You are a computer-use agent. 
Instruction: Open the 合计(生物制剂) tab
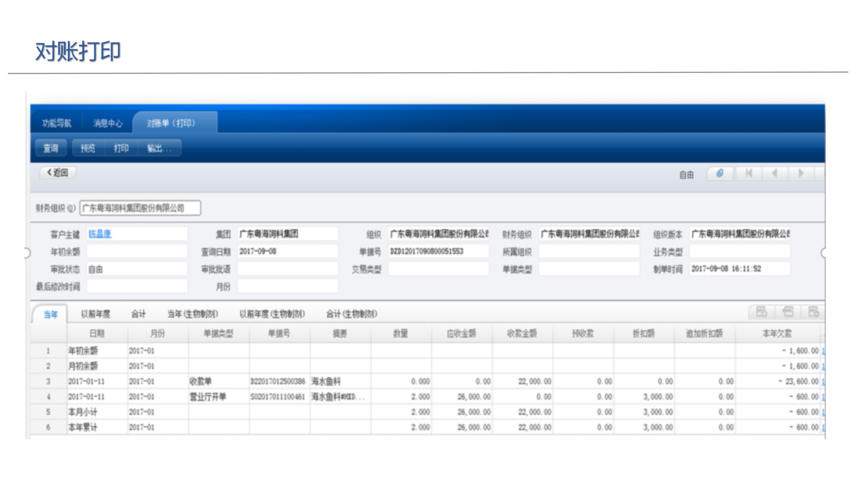pos(352,314)
